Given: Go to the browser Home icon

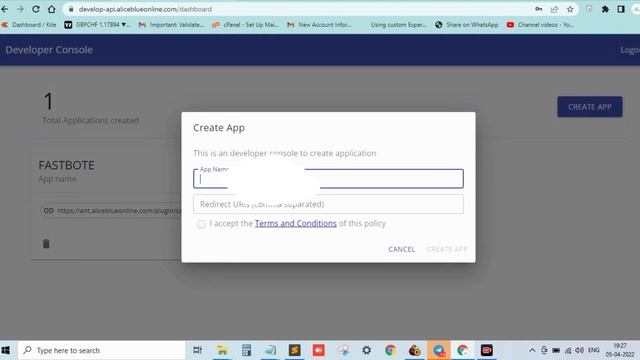Looking at the screenshot, I should (x=51, y=9).
